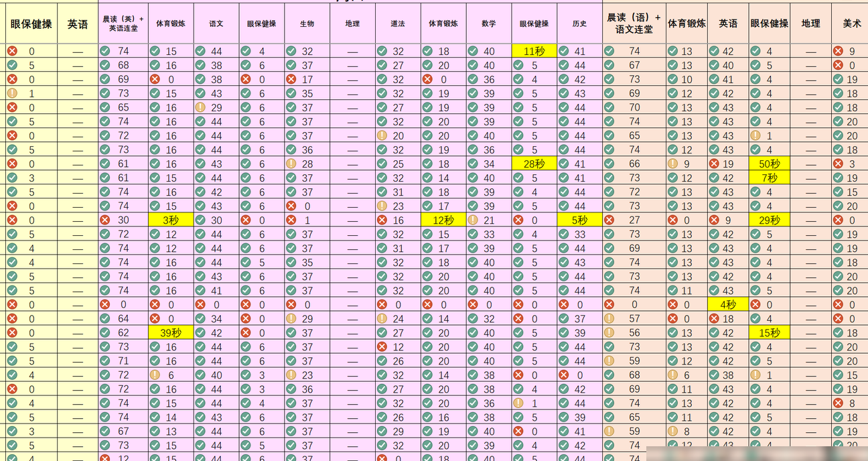868x461 pixels.
Task: Click value 67 in 晨读(语)+语文连堂 column
Action: [634, 65]
